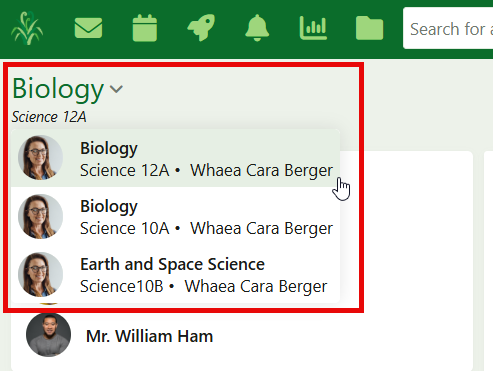Click the Biology heading title

pos(58,89)
